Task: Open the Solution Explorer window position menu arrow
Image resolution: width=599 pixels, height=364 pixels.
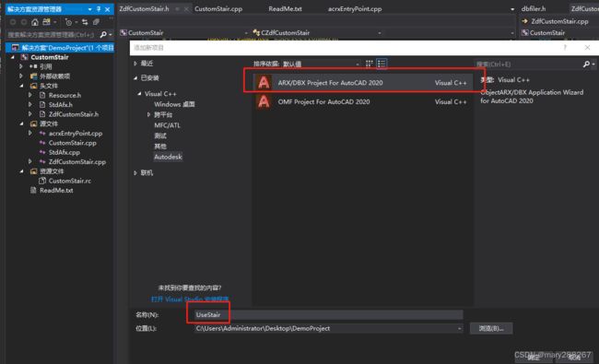Action: [x=89, y=9]
